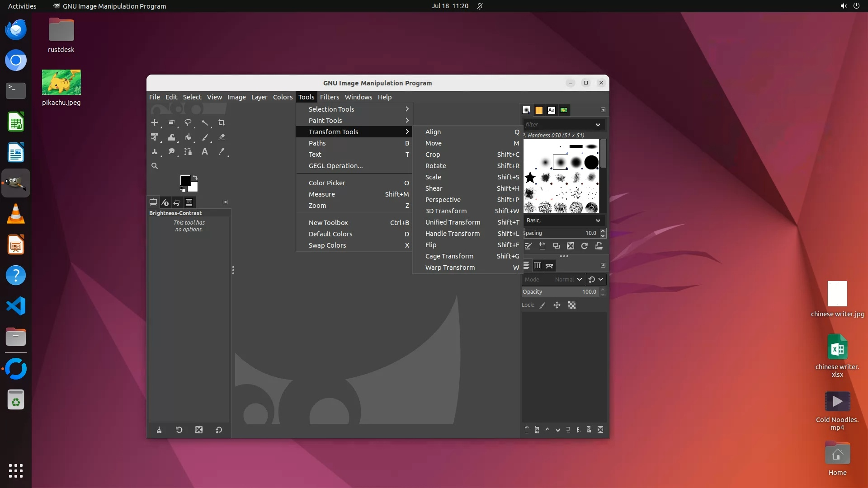Open the brush filter dropdown
Image resolution: width=868 pixels, height=488 pixels.
[x=598, y=125]
